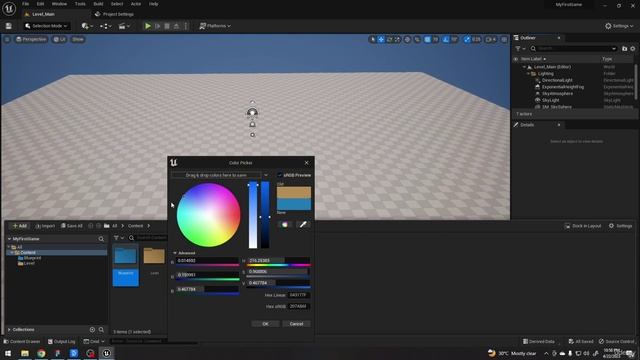Image resolution: width=640 pixels, height=360 pixels.
Task: Click the viewport Show button
Action: [x=78, y=39]
